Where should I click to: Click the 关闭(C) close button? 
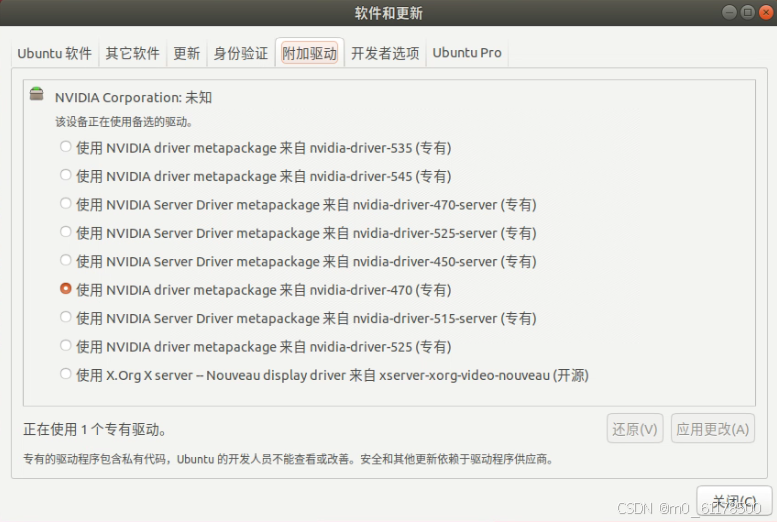[x=734, y=502]
